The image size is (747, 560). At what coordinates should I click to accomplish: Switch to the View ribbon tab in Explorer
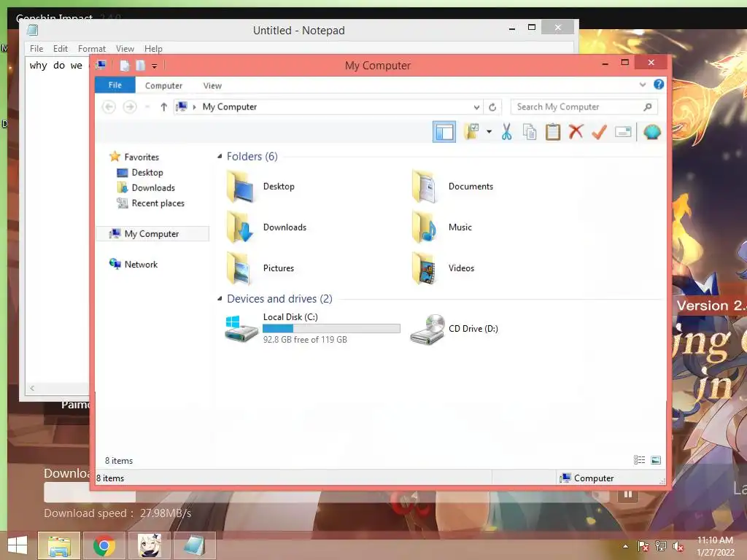[x=212, y=85]
